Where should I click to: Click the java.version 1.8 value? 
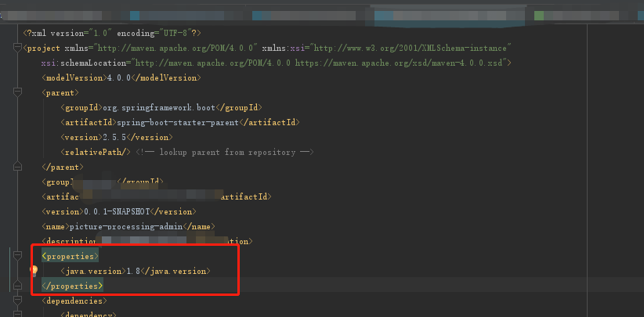pyautogui.click(x=133, y=271)
